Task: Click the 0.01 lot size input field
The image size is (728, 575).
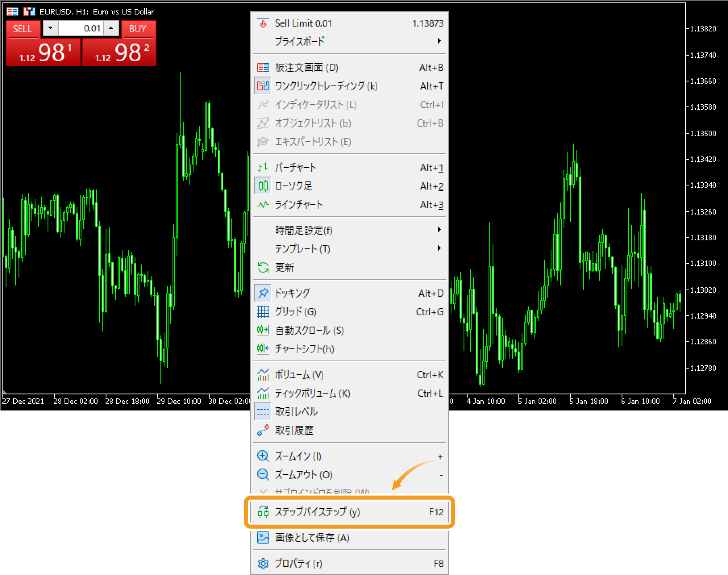Action: 81,28
